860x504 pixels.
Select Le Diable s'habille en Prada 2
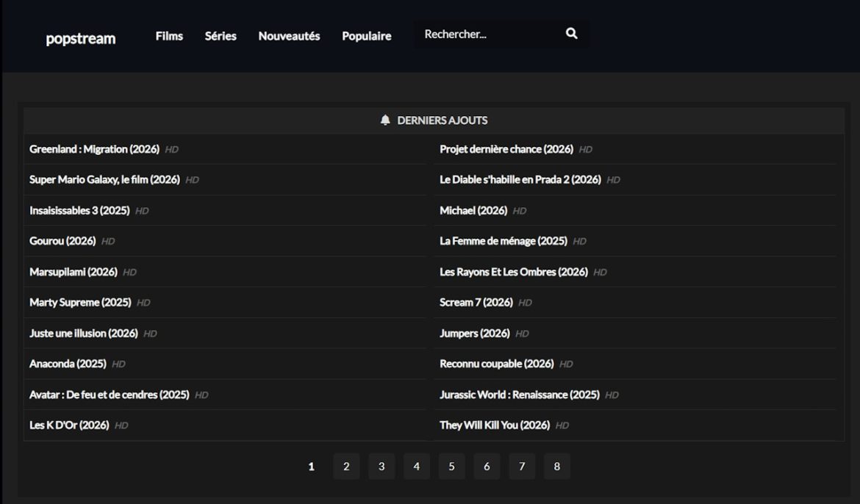click(520, 180)
